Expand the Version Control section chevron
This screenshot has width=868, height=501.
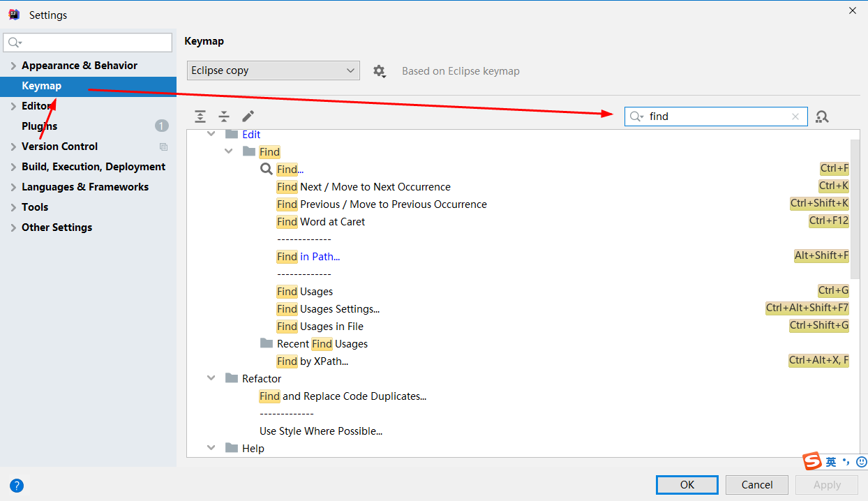[x=13, y=147]
